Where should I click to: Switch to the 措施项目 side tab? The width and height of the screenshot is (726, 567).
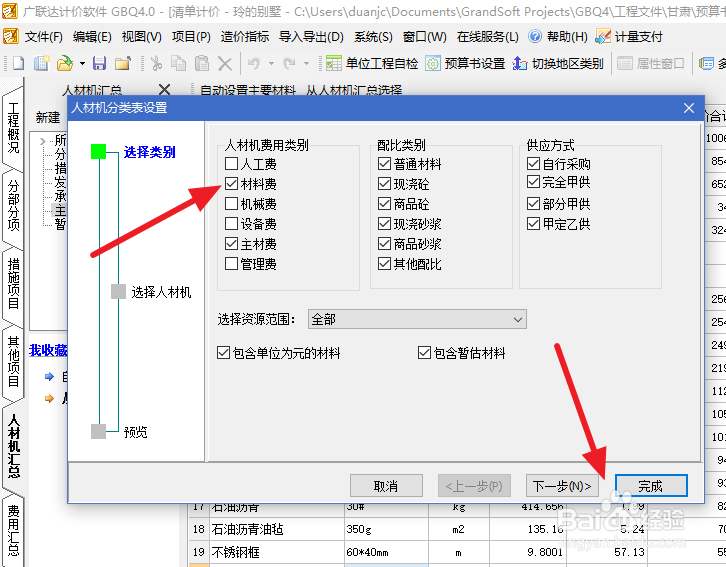tap(13, 284)
